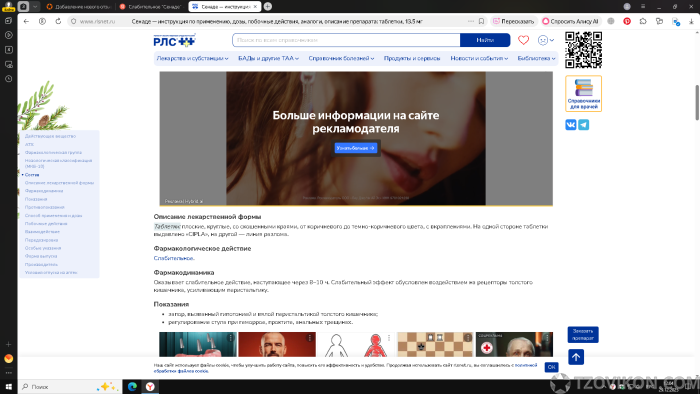Viewport: 700px width, 394px height.
Task: Follow the Слабительное link
Action: 174,258
